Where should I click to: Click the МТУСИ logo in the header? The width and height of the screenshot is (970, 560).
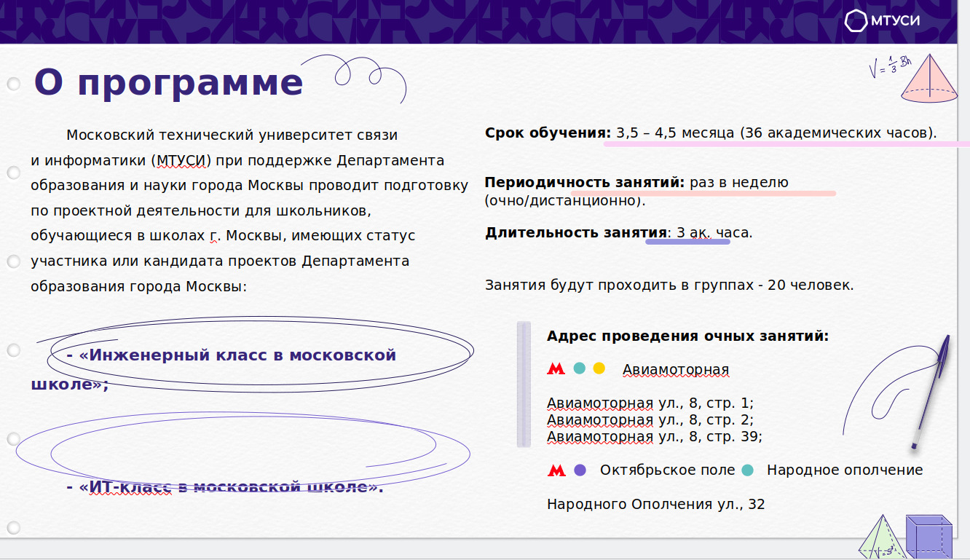tap(882, 21)
